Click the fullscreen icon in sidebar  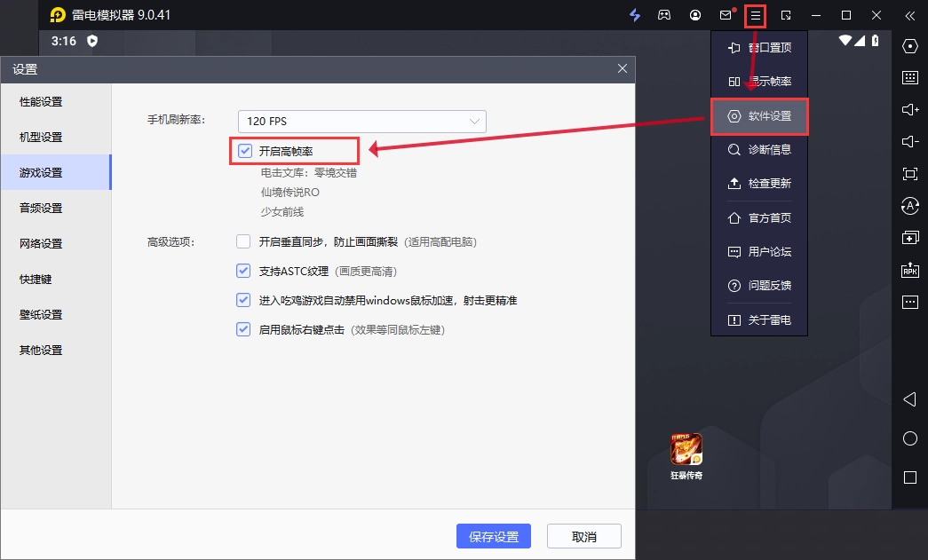910,173
